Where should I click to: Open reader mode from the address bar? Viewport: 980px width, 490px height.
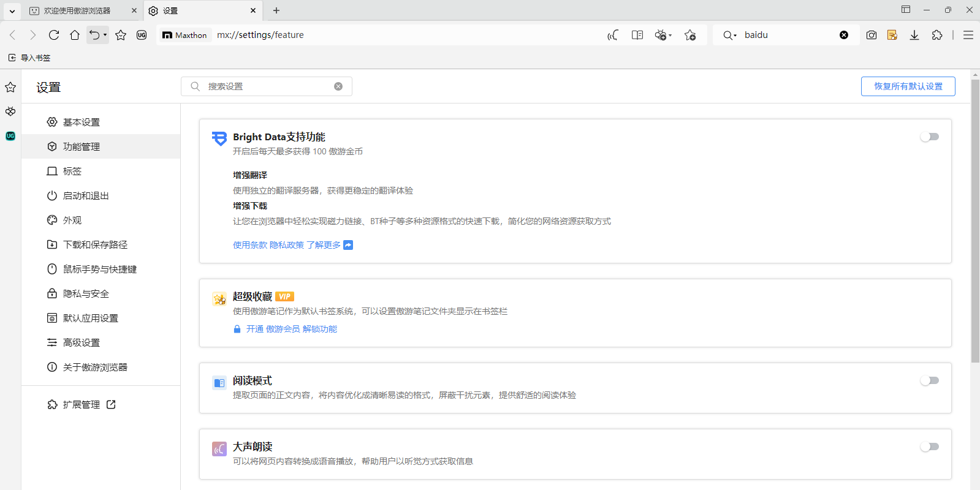637,36
